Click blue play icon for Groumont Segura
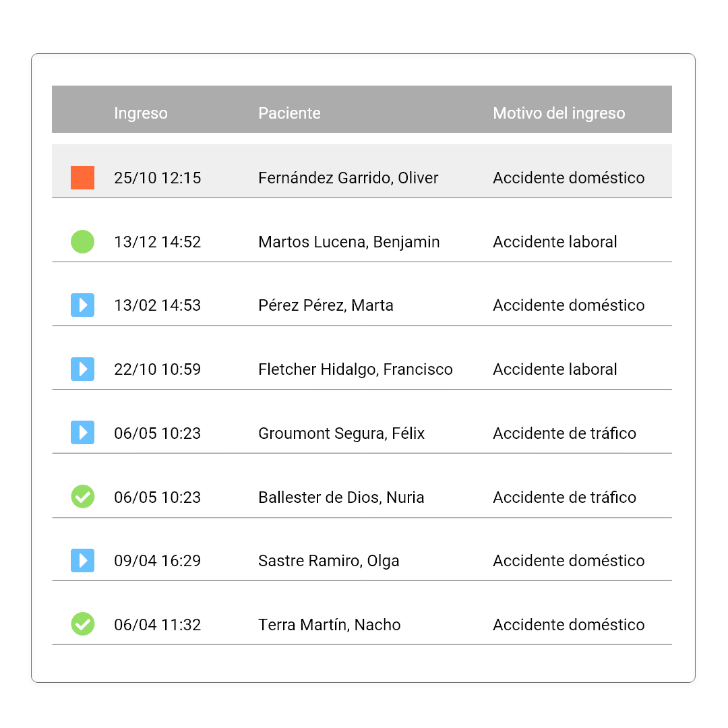 tap(82, 433)
